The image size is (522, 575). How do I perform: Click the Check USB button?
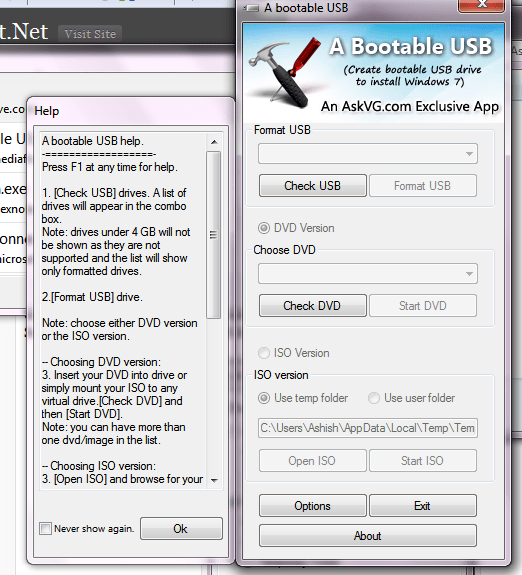click(x=313, y=186)
